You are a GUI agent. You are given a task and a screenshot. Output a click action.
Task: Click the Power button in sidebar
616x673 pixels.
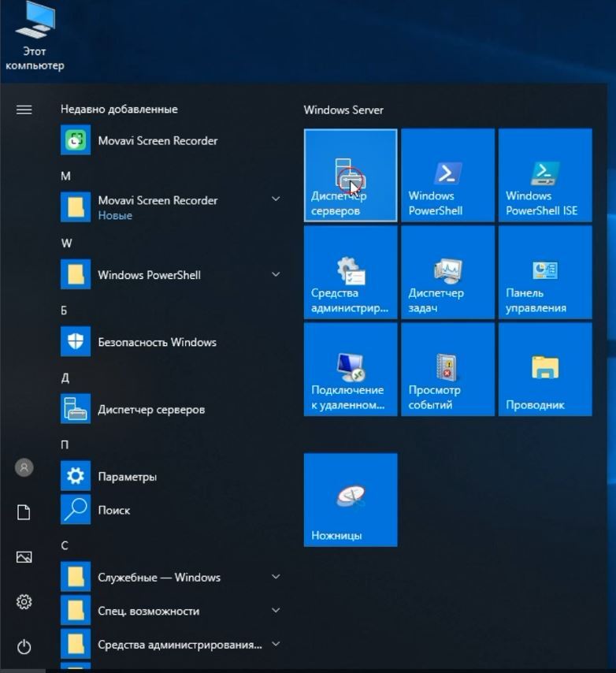[x=24, y=647]
